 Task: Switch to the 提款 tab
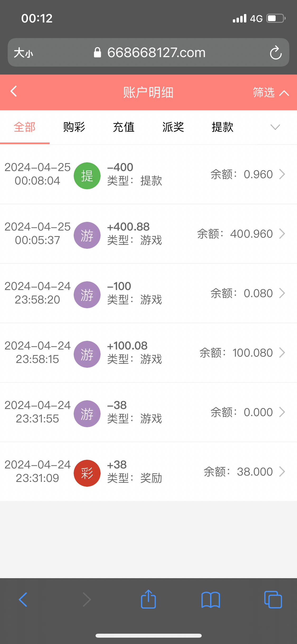point(223,127)
